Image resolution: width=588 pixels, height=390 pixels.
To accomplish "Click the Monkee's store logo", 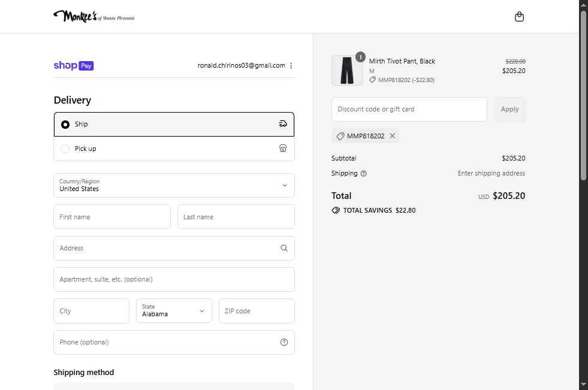I will coord(94,17).
